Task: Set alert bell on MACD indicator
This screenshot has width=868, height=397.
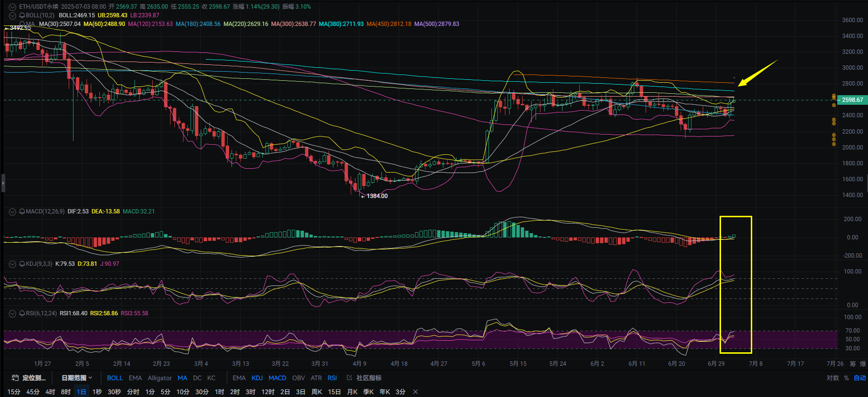Action: (x=22, y=211)
